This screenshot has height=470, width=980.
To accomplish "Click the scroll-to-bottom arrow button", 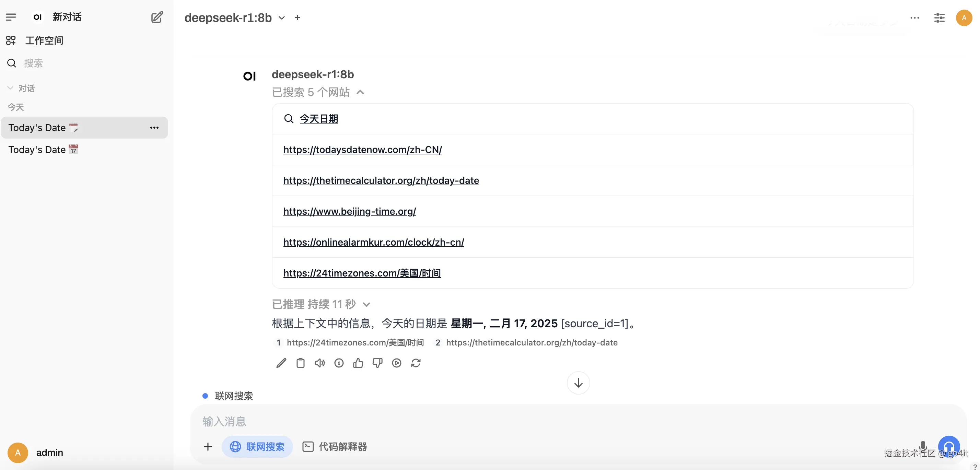I will (x=578, y=383).
